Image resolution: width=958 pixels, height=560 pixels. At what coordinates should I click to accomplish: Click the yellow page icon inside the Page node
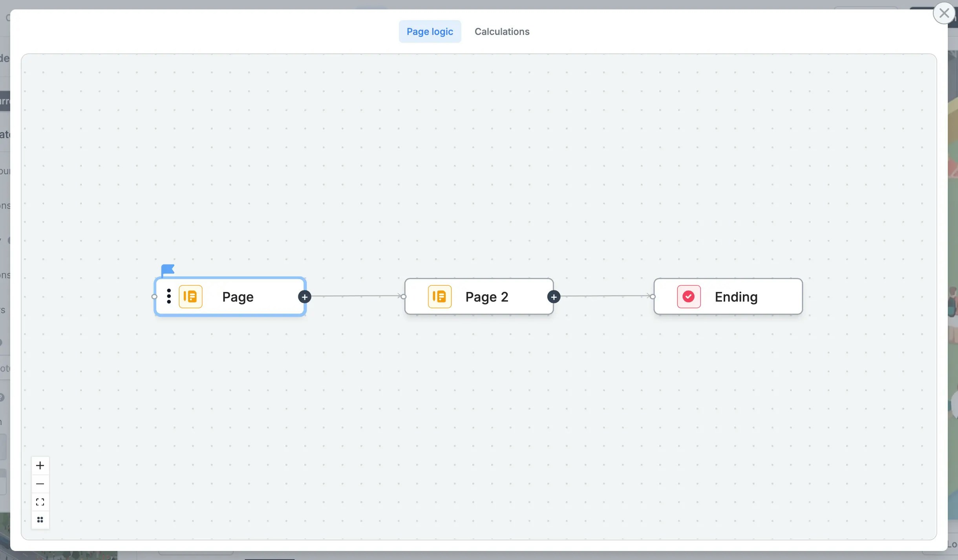point(190,297)
